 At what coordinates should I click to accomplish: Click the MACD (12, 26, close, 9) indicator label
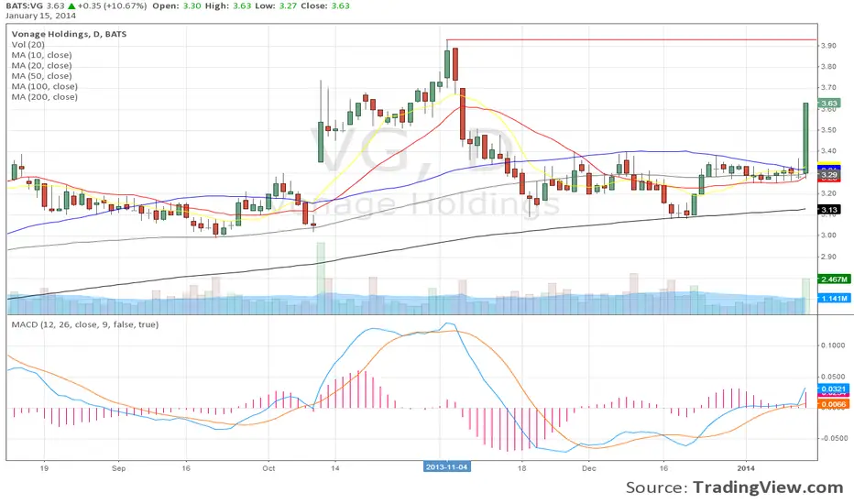[85, 324]
